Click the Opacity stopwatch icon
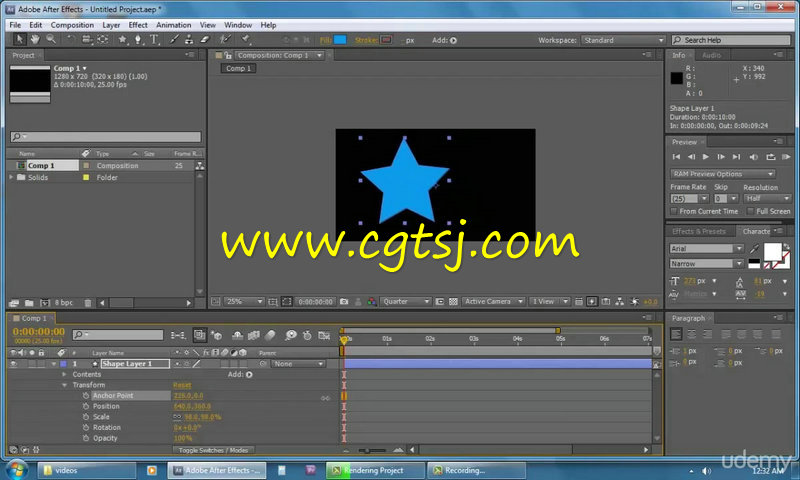 pyautogui.click(x=86, y=438)
